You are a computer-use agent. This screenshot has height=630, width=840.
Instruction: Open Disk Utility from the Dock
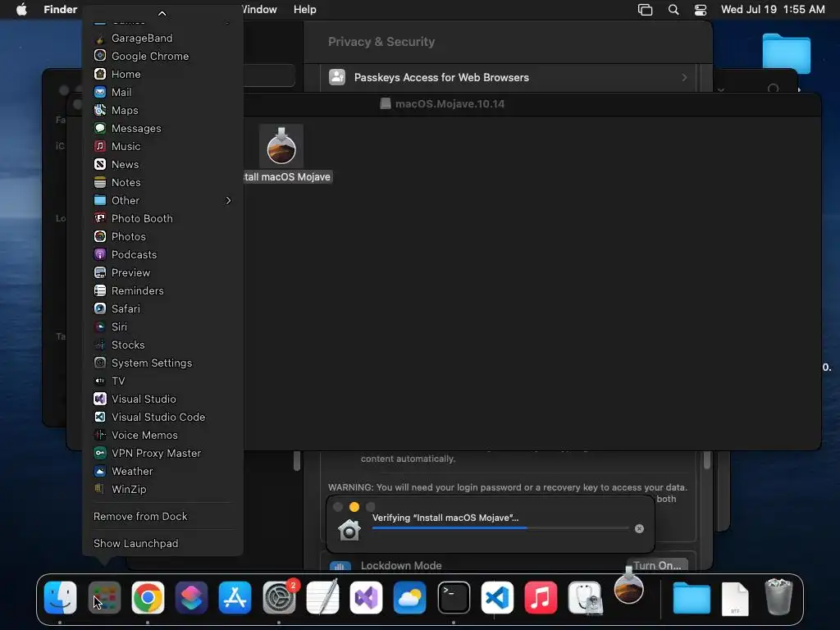(585, 597)
